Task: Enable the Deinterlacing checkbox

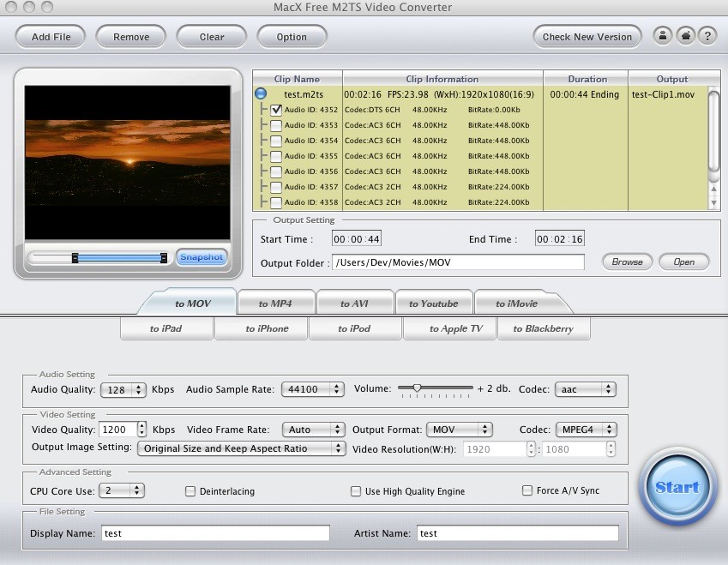Action: 190,491
